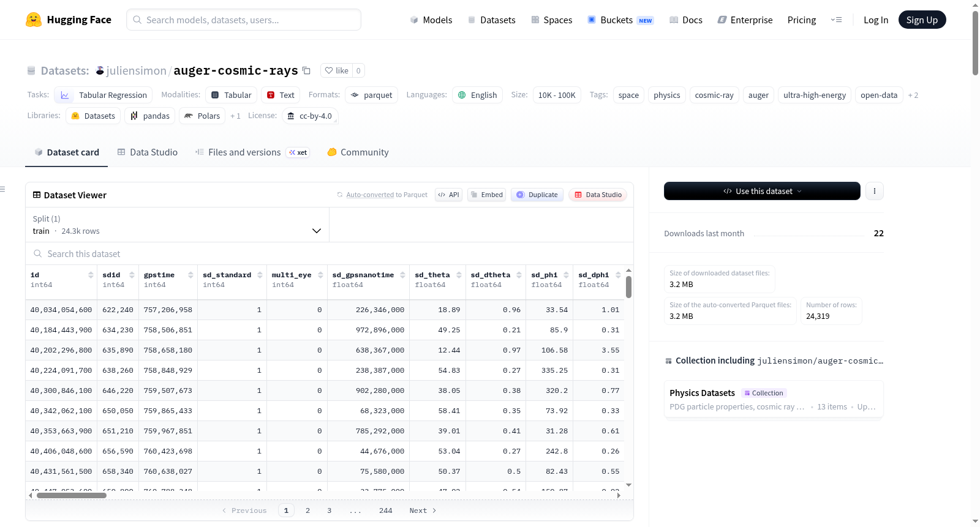Go to Spaces in the top navigation
The image size is (980, 527).
552,20
